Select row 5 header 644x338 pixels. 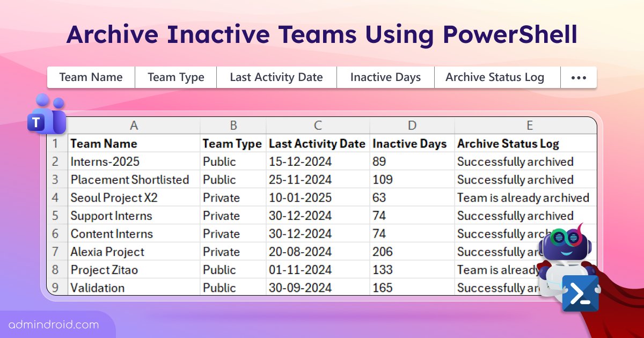click(55, 216)
